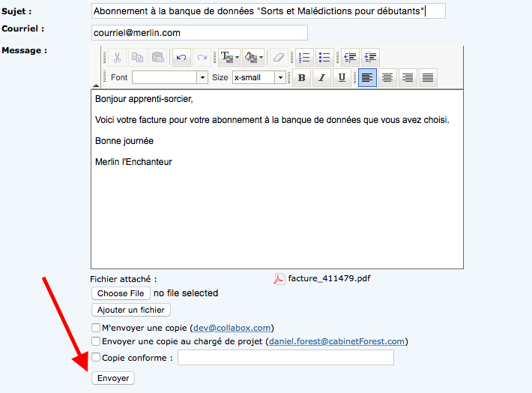The height and width of the screenshot is (393, 532).
Task: Click the "Bonne journée" line
Action: coord(124,141)
